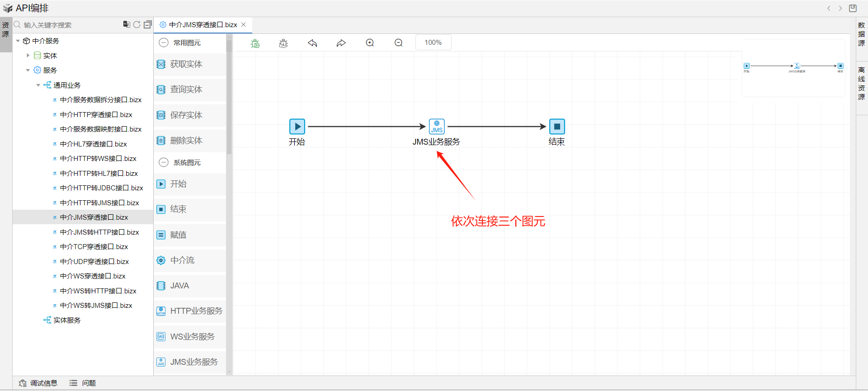The width and height of the screenshot is (868, 391).
Task: Collapse the 中介服务 root node
Action: click(x=18, y=41)
